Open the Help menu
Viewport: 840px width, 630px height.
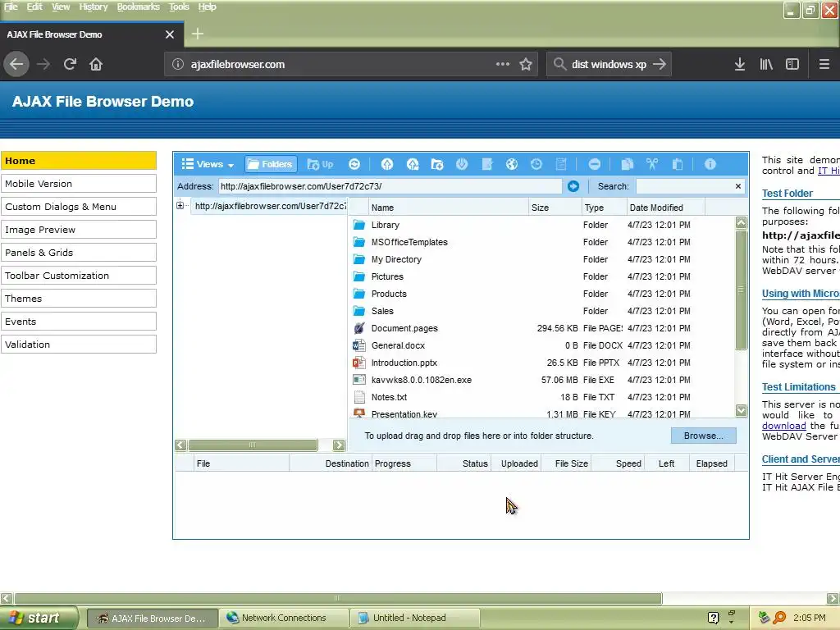pos(207,7)
